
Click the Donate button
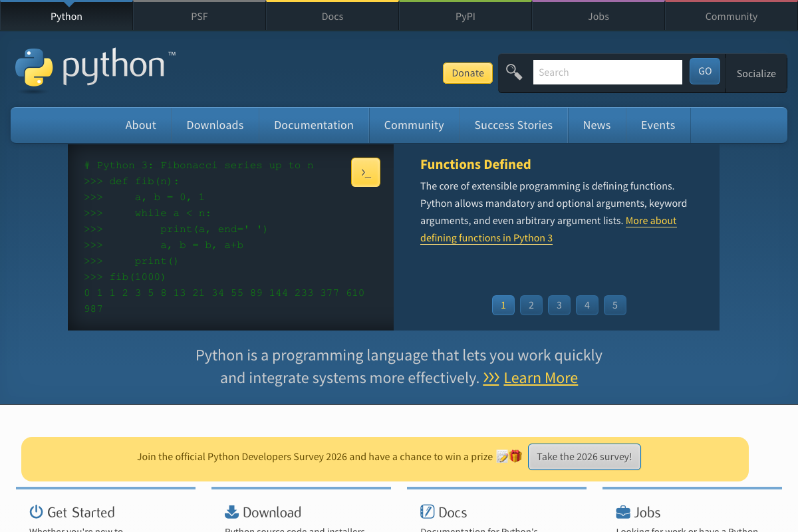(x=468, y=73)
